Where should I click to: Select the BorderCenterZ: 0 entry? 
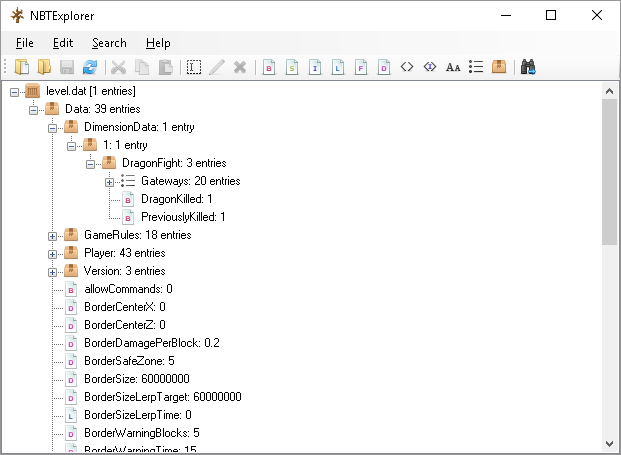pyautogui.click(x=125, y=325)
